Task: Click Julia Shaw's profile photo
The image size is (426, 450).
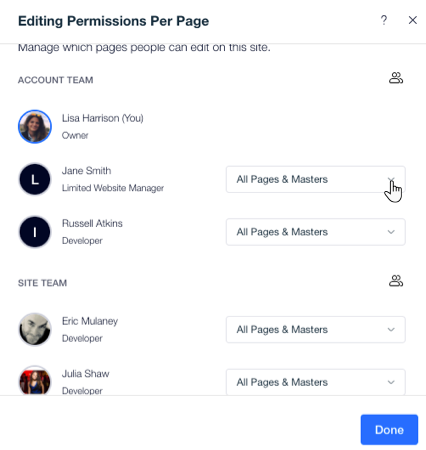Action: [35, 381]
